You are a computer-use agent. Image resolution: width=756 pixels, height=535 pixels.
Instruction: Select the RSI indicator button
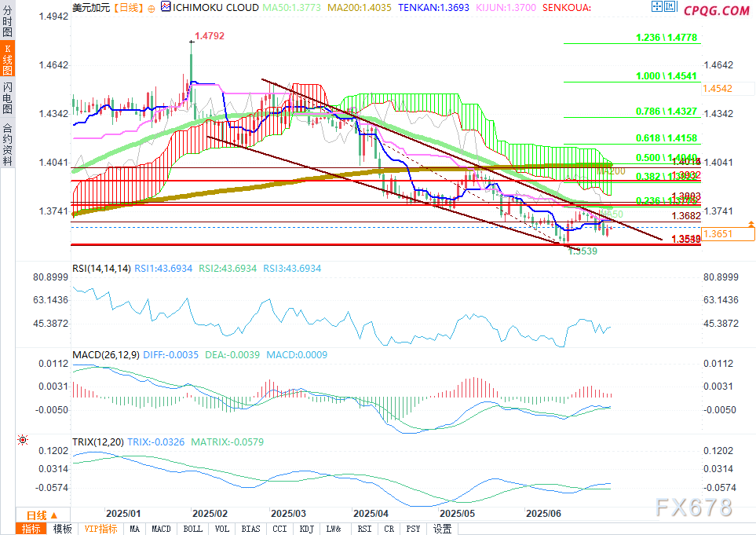click(x=364, y=529)
